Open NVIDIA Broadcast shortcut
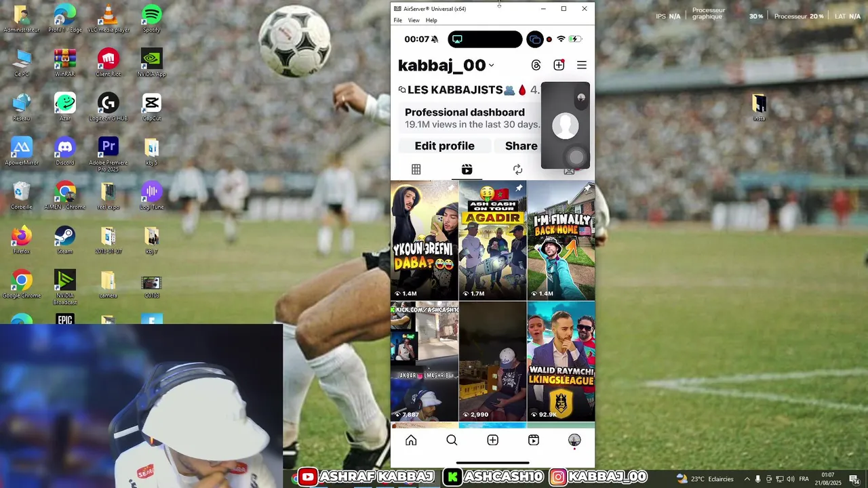The height and width of the screenshot is (488, 868). click(x=65, y=287)
